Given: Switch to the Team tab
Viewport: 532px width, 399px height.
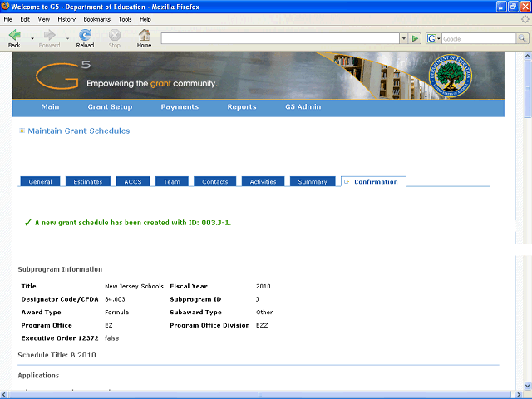Looking at the screenshot, I should pyautogui.click(x=172, y=181).
